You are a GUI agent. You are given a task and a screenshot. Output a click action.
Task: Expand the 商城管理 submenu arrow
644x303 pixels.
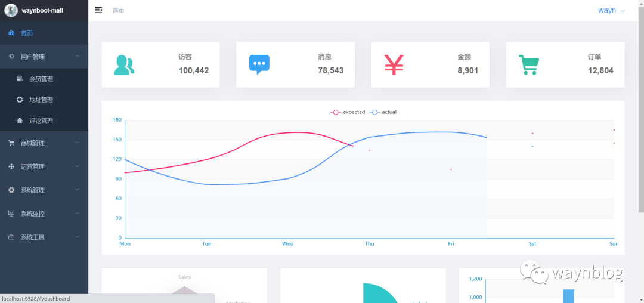coord(77,143)
